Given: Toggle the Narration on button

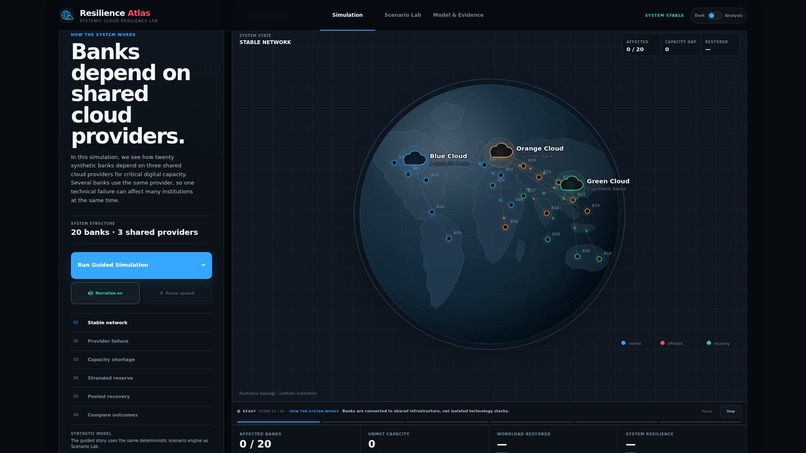Looking at the screenshot, I should click(105, 293).
